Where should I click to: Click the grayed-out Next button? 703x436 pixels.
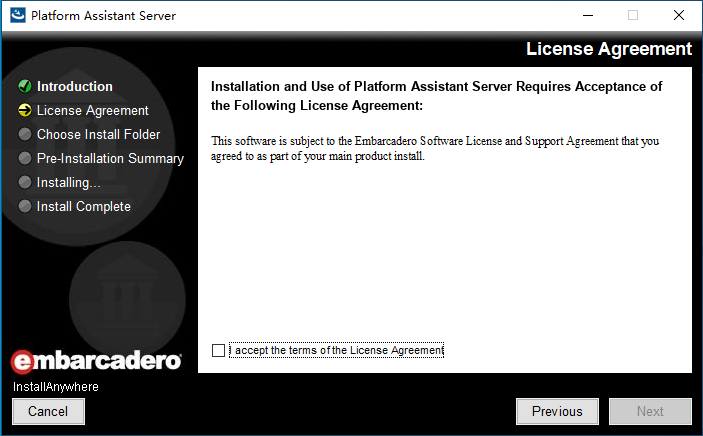tap(650, 411)
